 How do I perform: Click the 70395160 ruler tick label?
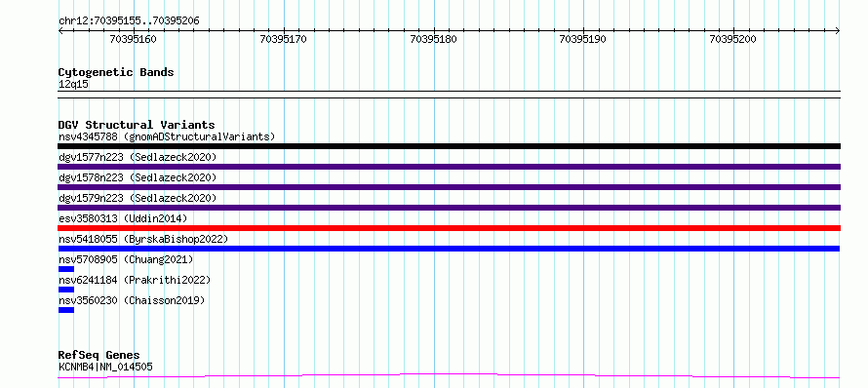(134, 39)
